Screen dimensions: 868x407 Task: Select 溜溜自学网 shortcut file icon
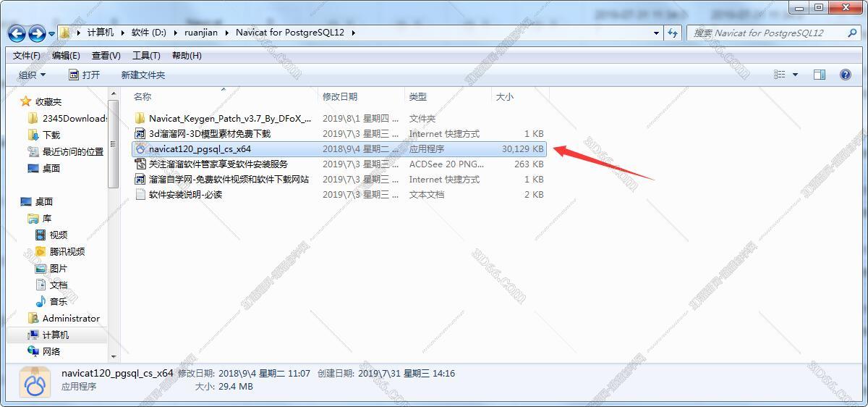(140, 179)
